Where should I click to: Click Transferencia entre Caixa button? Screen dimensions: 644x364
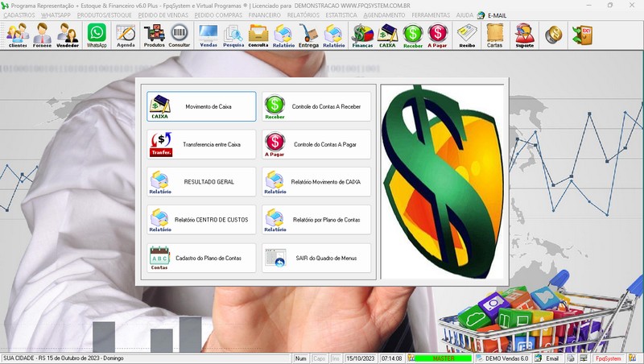tap(201, 144)
